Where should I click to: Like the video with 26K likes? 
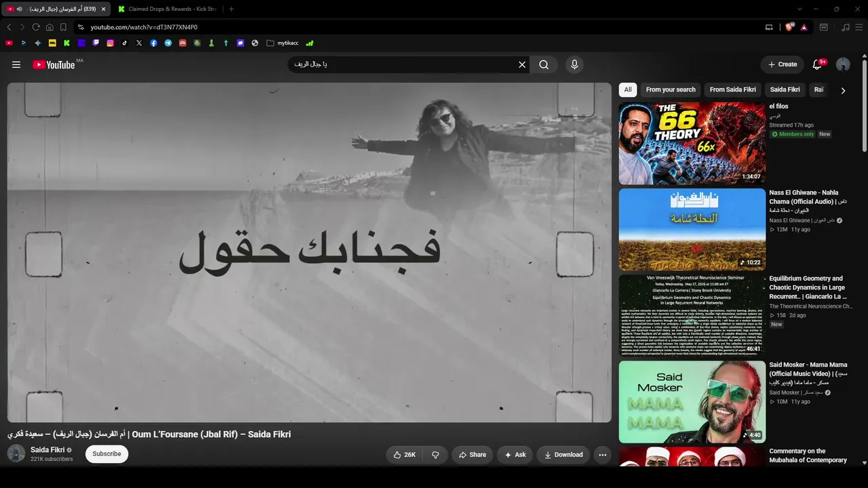pyautogui.click(x=405, y=455)
